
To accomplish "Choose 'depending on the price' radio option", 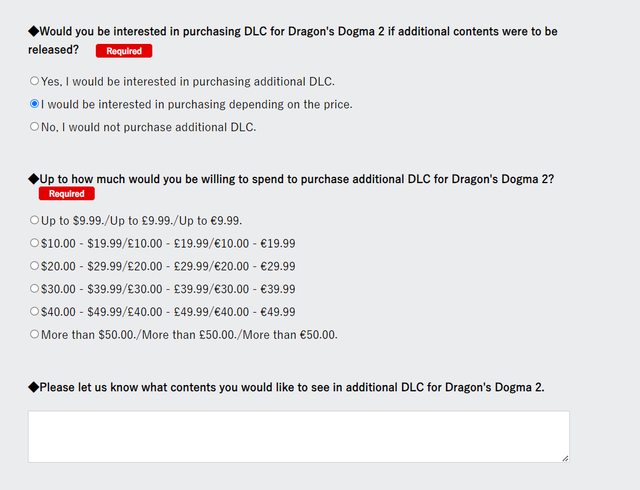I will point(35,104).
